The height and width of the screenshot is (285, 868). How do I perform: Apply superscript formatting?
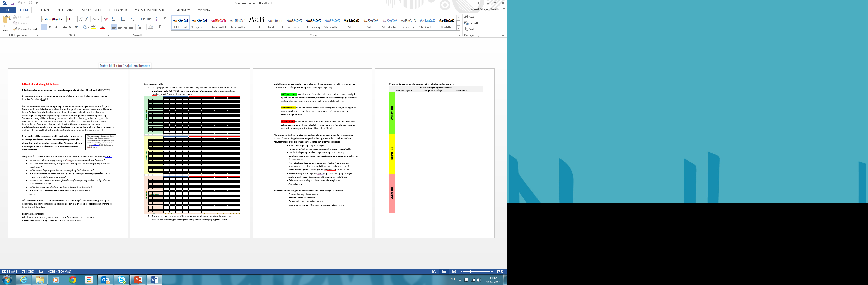pyautogui.click(x=77, y=27)
